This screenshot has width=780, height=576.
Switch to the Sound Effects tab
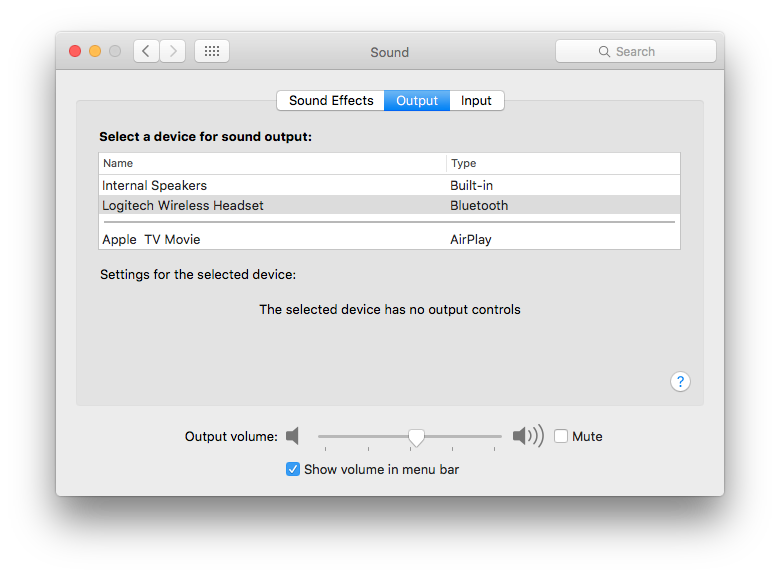(331, 101)
